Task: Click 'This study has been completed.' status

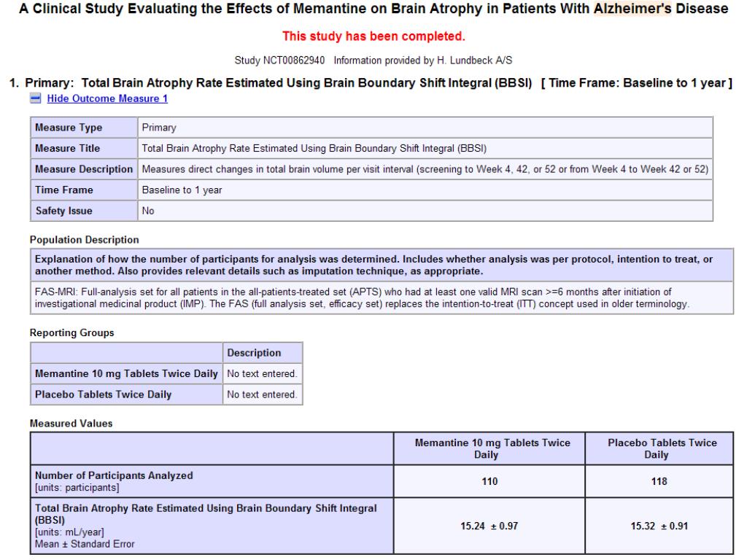Action: (x=373, y=36)
